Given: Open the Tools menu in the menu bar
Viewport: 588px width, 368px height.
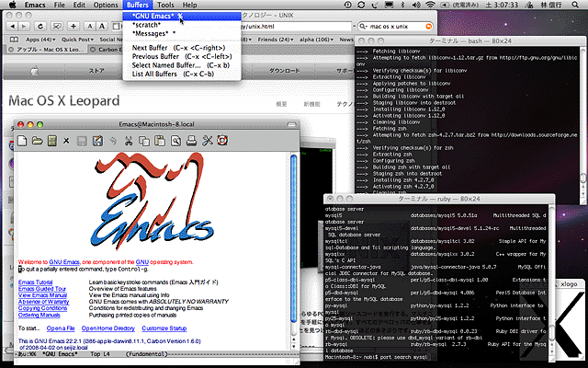Looking at the screenshot, I should 165,5.
